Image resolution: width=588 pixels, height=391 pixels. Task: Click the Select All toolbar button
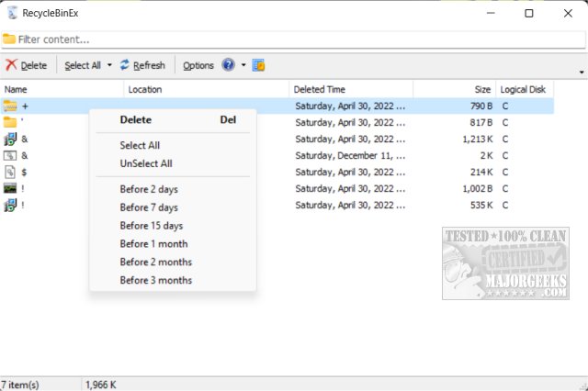[x=83, y=65]
